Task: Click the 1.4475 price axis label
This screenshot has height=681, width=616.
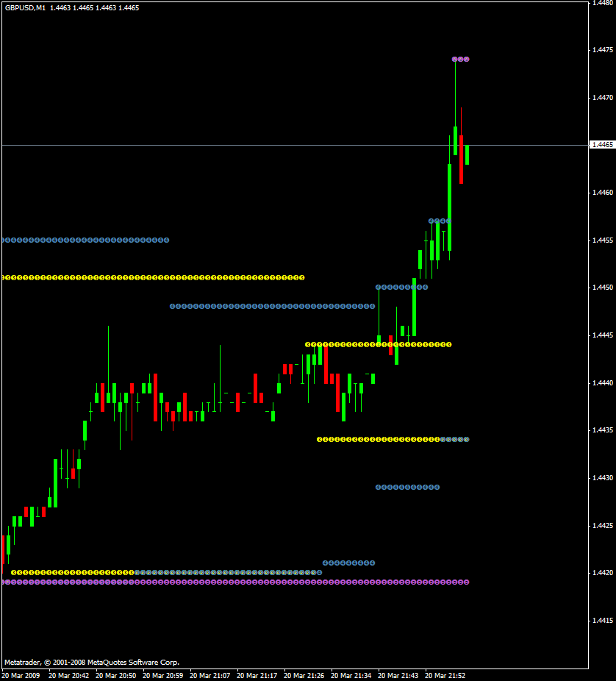Action: point(603,50)
